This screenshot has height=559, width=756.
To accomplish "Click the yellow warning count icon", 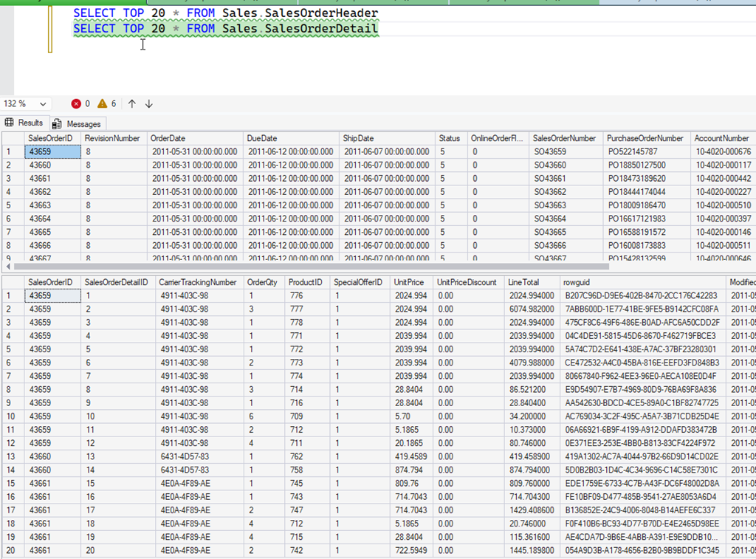I will pos(102,104).
